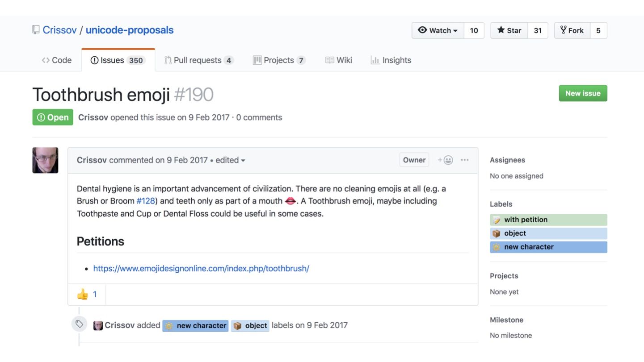Follow the #128 issue reference link

(146, 201)
